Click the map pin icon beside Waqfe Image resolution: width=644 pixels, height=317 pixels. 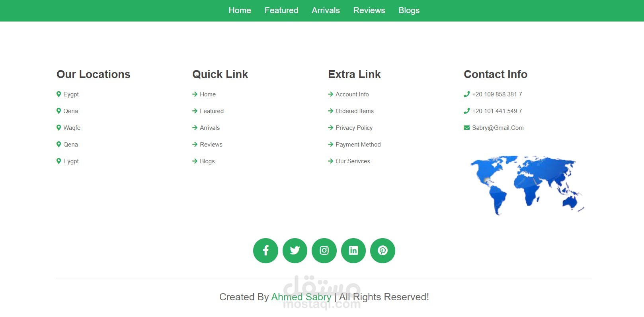point(59,128)
